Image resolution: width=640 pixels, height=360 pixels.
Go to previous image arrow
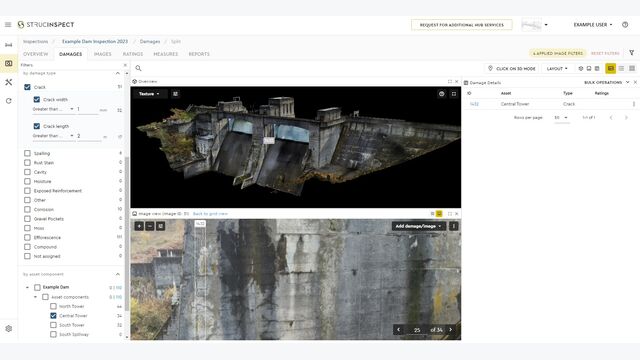pos(399,329)
